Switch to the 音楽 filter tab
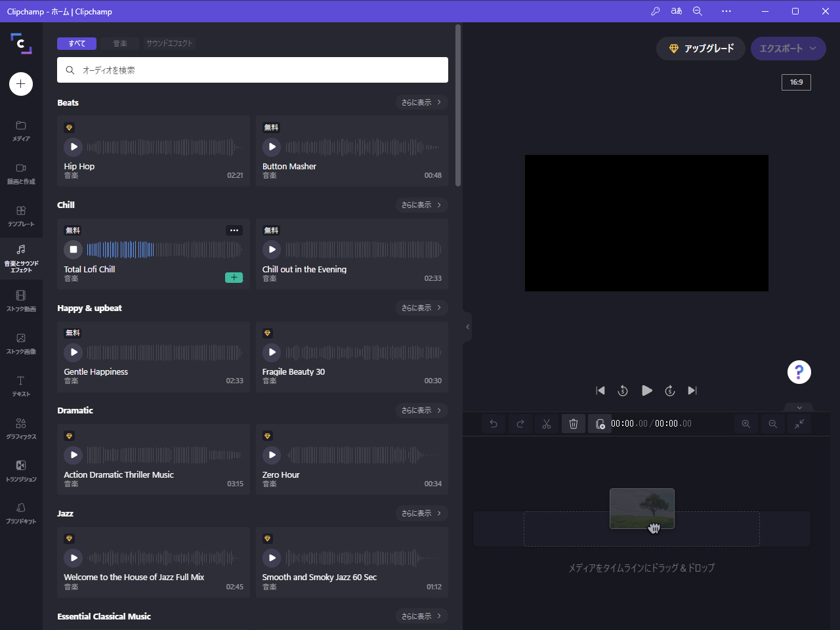 coord(120,43)
